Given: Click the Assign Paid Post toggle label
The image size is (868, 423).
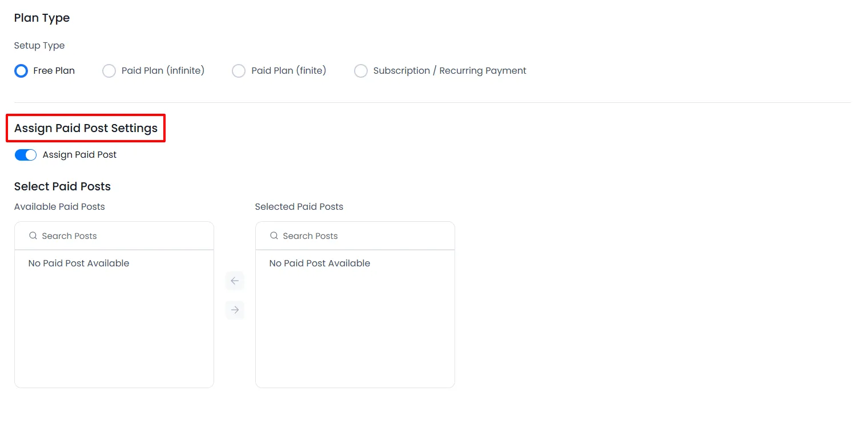Looking at the screenshot, I should (x=79, y=154).
